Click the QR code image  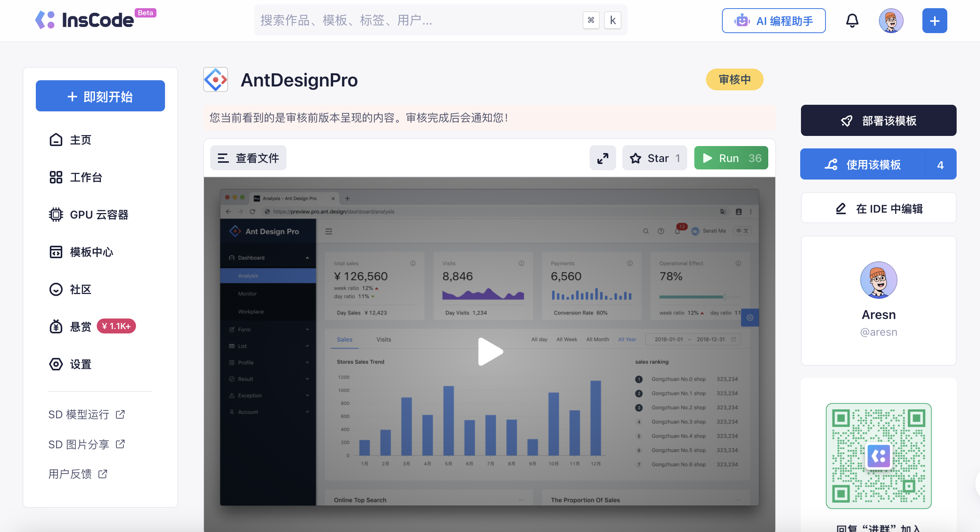[x=878, y=456]
